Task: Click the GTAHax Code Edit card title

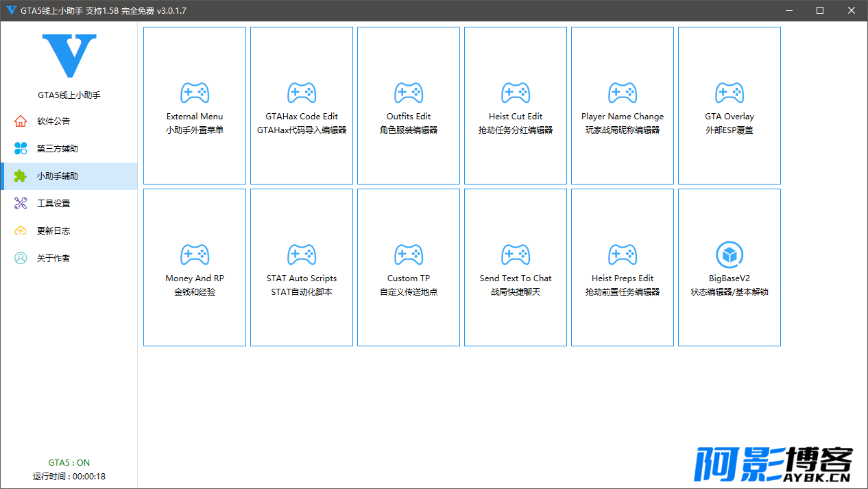Action: click(x=302, y=117)
